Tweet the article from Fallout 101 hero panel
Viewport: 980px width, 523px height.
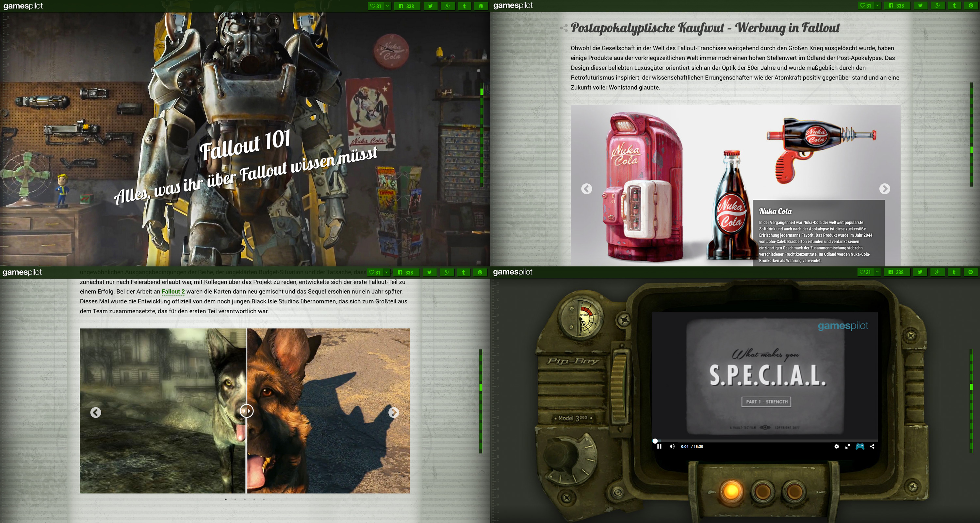coord(430,6)
